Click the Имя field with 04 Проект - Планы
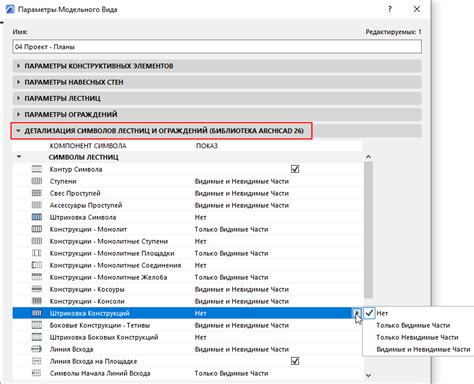The height and width of the screenshot is (384, 474). [217, 47]
